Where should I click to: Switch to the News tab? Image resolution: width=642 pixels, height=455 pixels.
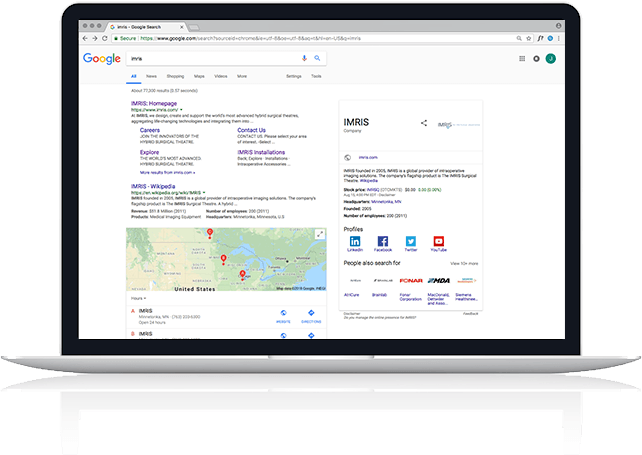[x=151, y=76]
